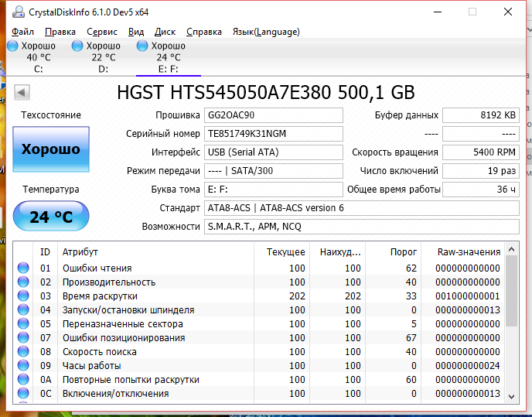Select the Время раскрутки attribute row text
Image resolution: width=532 pixels, height=417 pixels.
pos(100,296)
